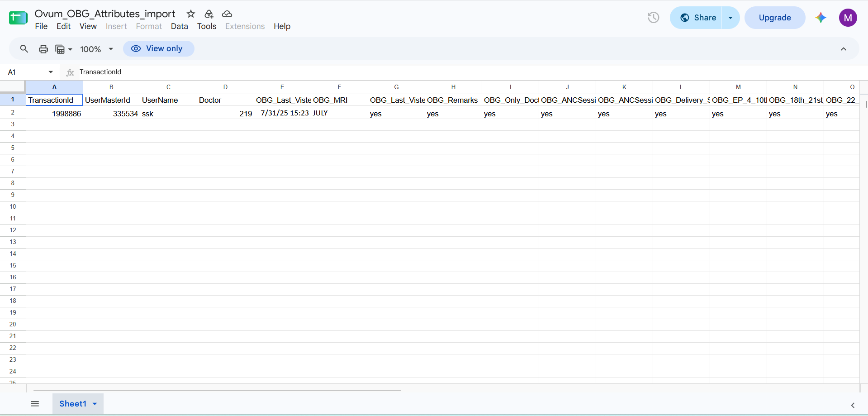Click the horizontal scrollbar at the bottom
Viewport: 868px width, 416px height.
tap(217, 390)
